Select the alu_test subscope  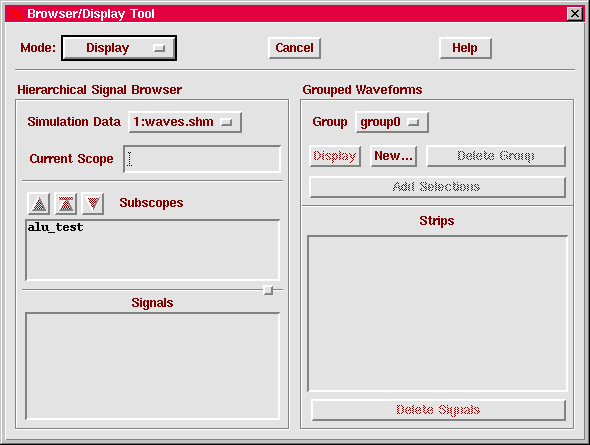pyautogui.click(x=55, y=227)
